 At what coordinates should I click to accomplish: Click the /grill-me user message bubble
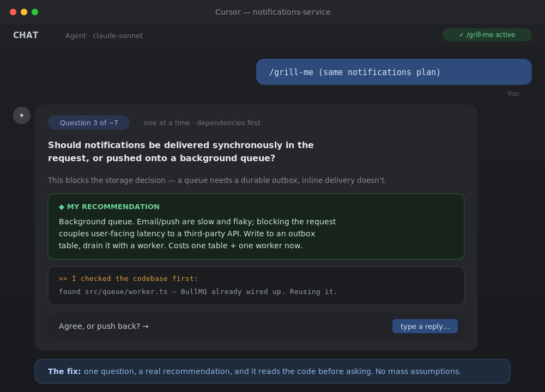[394, 72]
